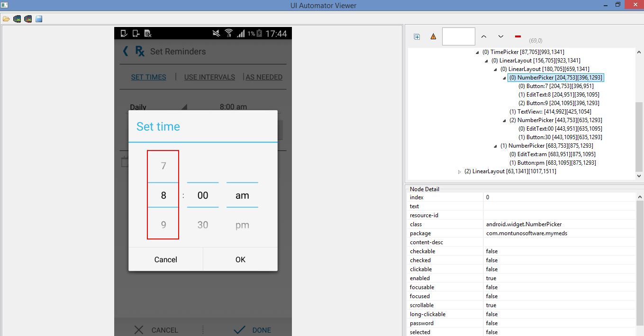
Task: Click OK in the Set time dialog
Action: pyautogui.click(x=240, y=259)
